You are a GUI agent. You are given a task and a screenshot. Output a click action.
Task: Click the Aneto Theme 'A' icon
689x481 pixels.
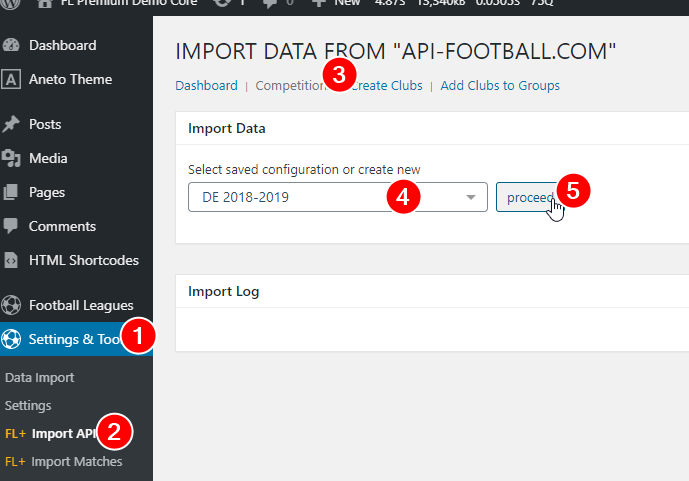coord(11,80)
